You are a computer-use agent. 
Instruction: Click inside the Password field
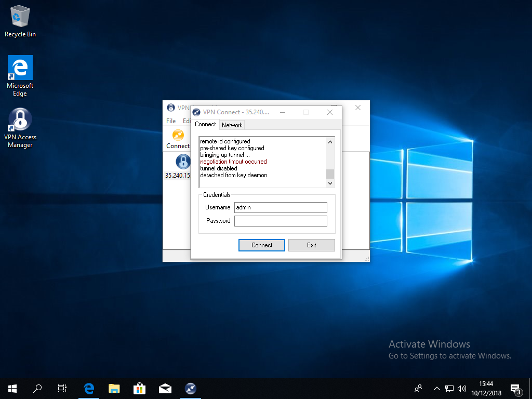click(x=281, y=220)
